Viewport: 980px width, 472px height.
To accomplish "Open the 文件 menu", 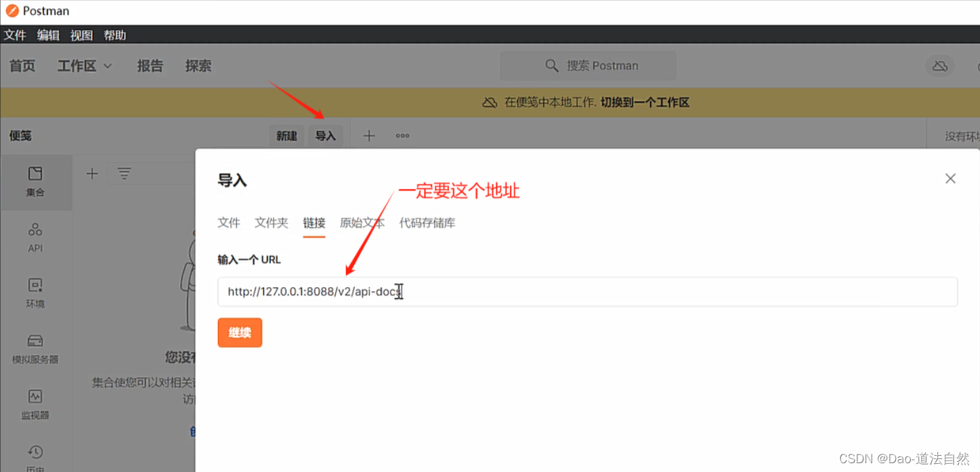I will coord(15,35).
